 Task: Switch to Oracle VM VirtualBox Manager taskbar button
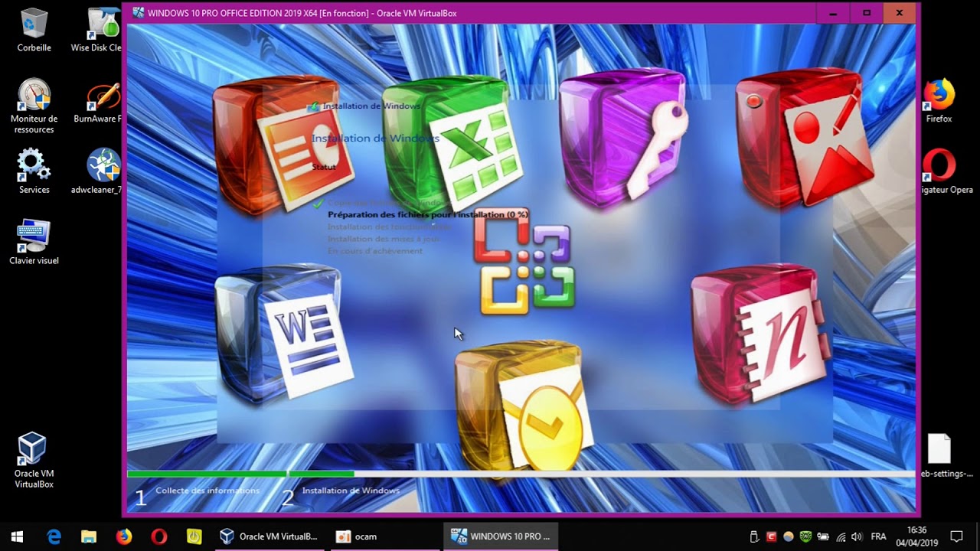point(269,536)
